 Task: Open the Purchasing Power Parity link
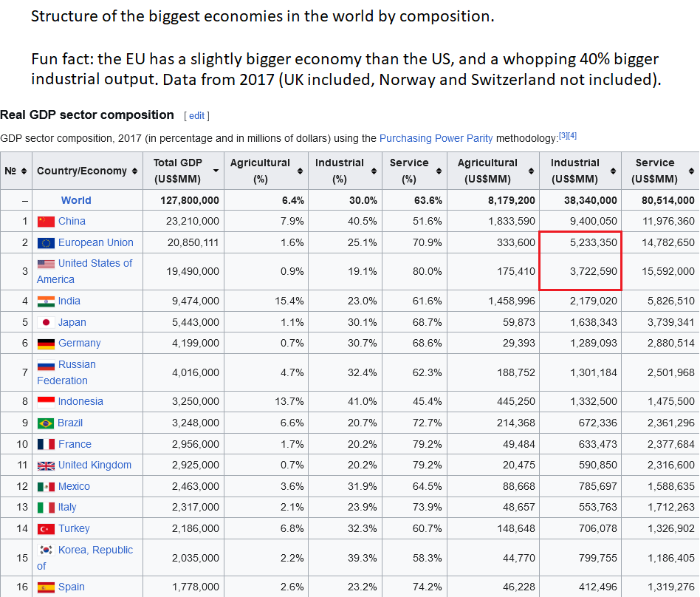(436, 138)
